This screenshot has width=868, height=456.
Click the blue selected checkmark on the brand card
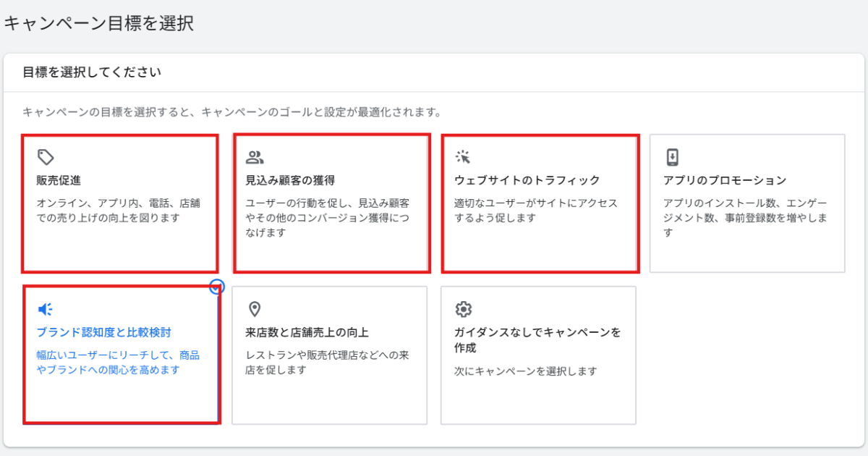coord(217,287)
